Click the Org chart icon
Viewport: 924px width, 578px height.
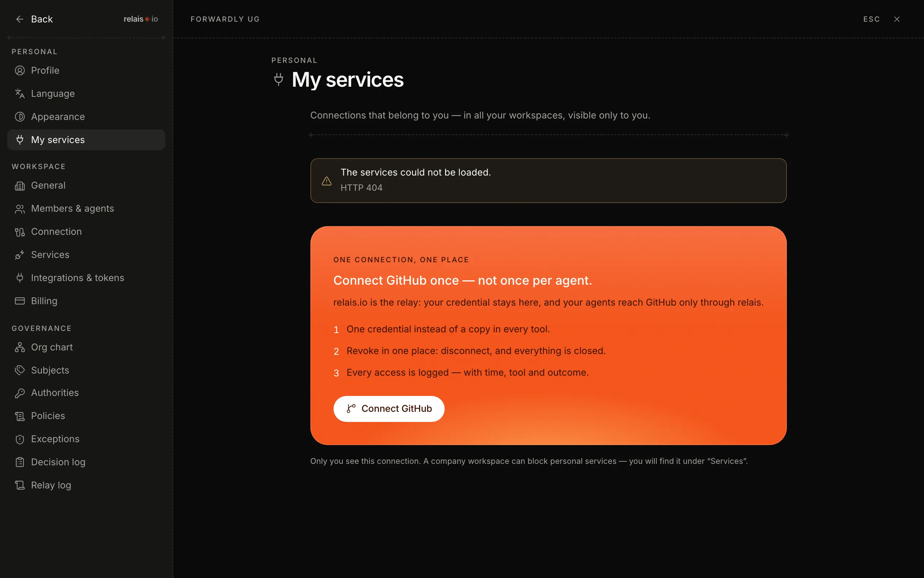coord(20,347)
